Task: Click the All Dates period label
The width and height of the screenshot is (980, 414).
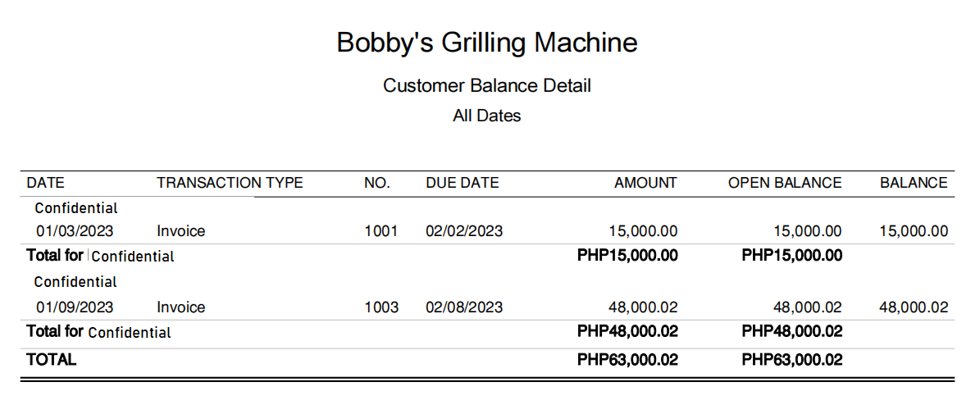Action: (x=487, y=116)
